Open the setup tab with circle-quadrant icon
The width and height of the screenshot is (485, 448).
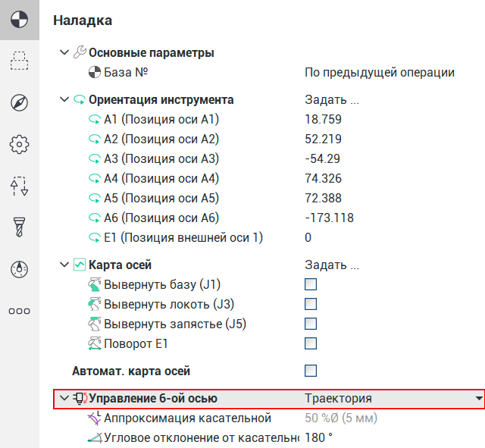19,20
